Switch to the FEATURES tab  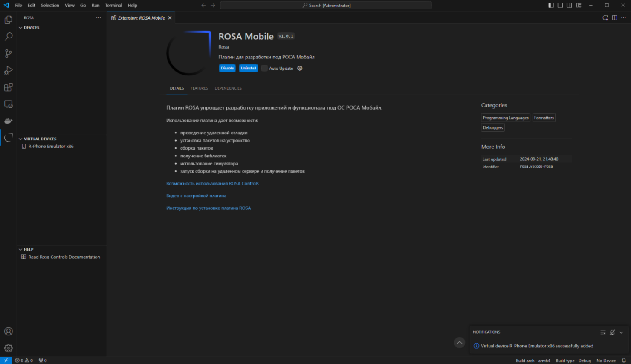coord(199,88)
